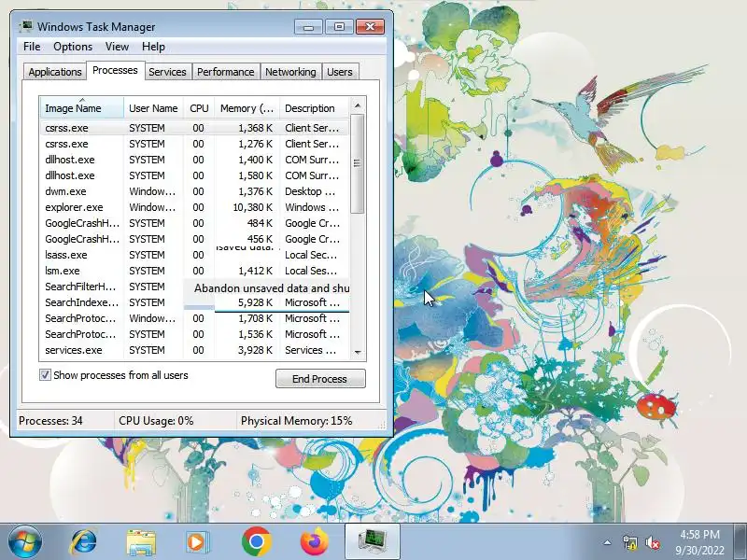Switch to the Networking tab
The width and height of the screenshot is (747, 560).
coord(290,72)
